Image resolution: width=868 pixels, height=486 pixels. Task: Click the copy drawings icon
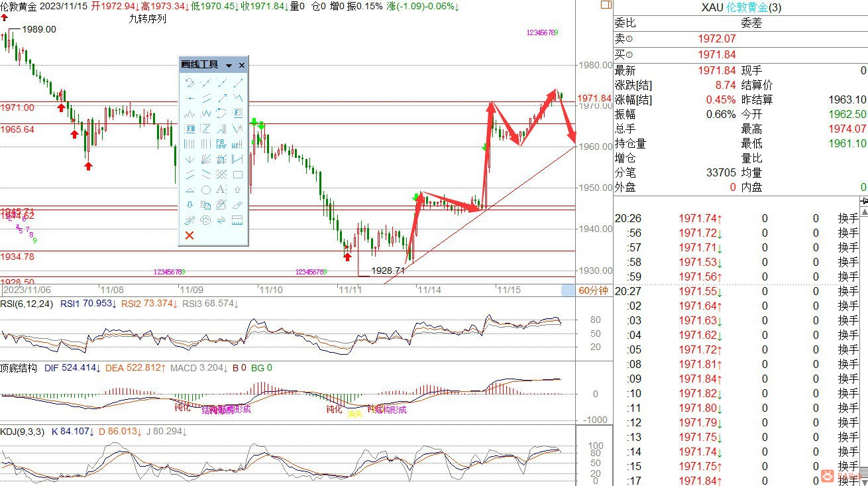205,205
